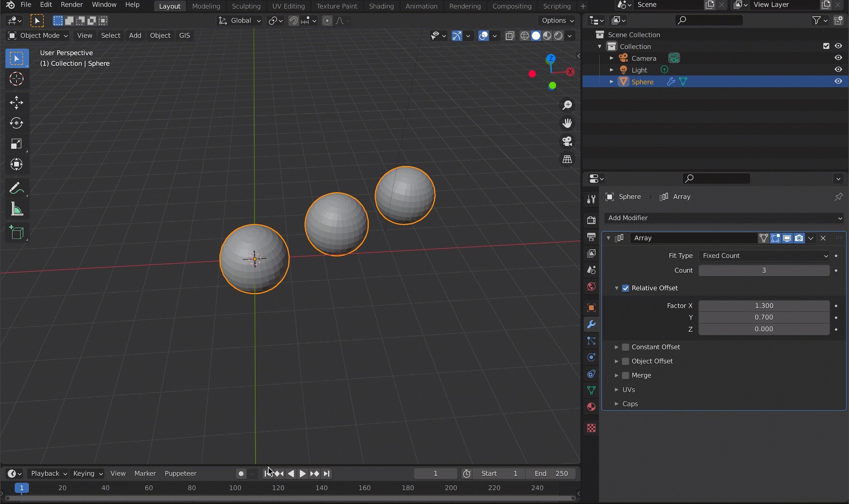Image resolution: width=849 pixels, height=504 pixels.
Task: Play animation forward in timeline
Action: tap(302, 474)
